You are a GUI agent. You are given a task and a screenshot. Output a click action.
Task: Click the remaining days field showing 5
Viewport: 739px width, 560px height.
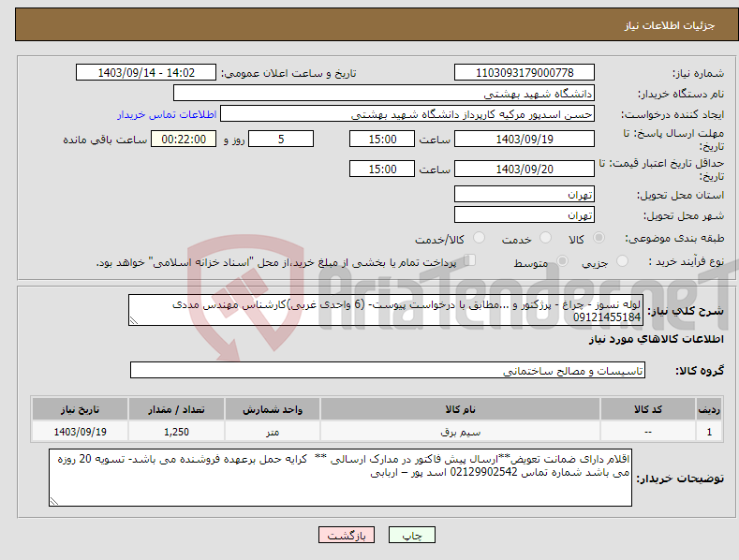tap(281, 139)
